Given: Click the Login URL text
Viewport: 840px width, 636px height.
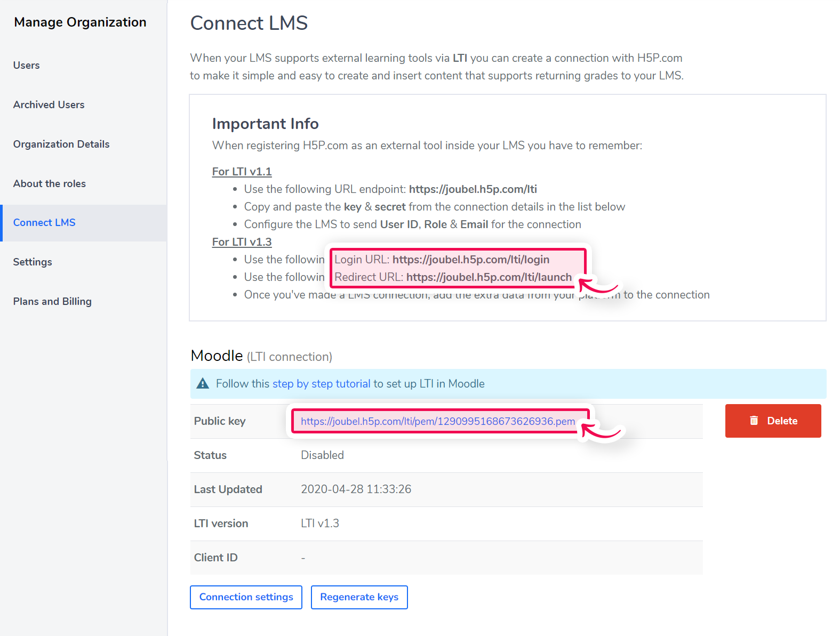Looking at the screenshot, I should (442, 260).
